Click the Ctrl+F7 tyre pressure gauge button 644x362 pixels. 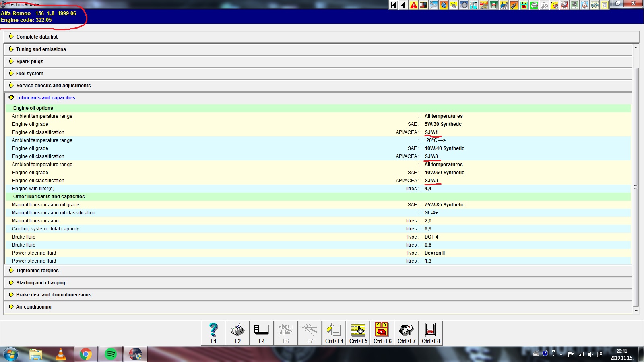pos(407,333)
